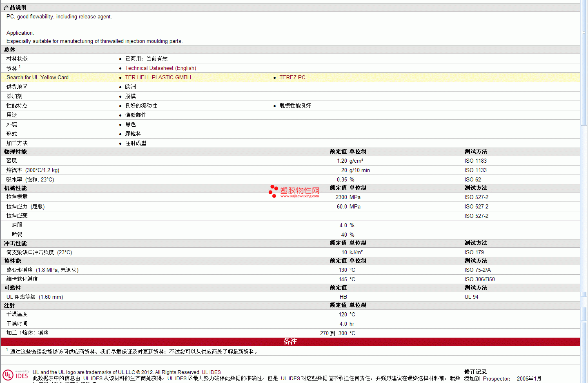This screenshot has height=383, width=588.
Task: Click the '总体' section header
Action: pyautogui.click(x=10, y=50)
